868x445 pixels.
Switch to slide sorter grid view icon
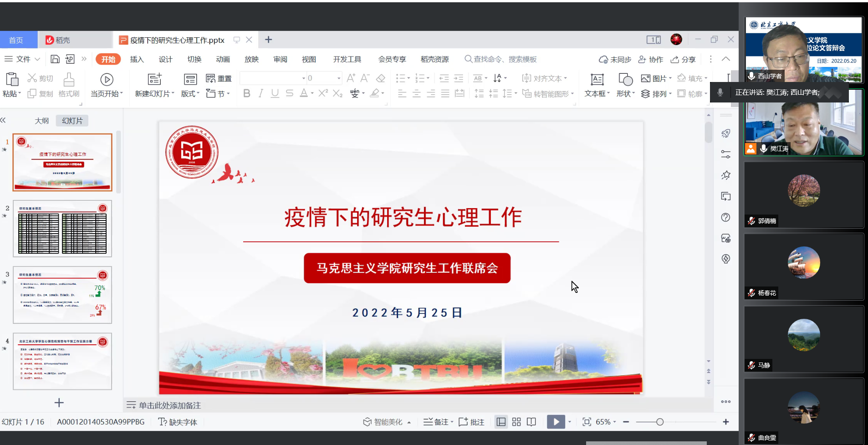pos(516,422)
